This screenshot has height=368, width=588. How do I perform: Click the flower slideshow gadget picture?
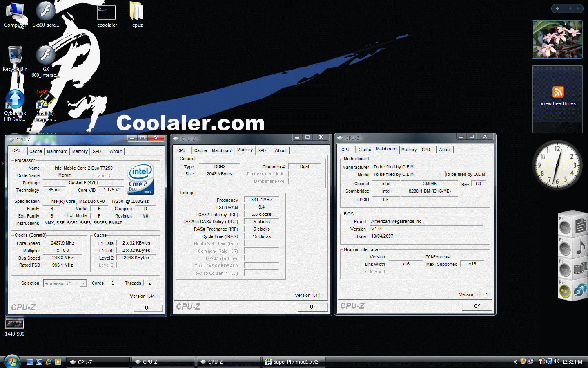point(557,40)
